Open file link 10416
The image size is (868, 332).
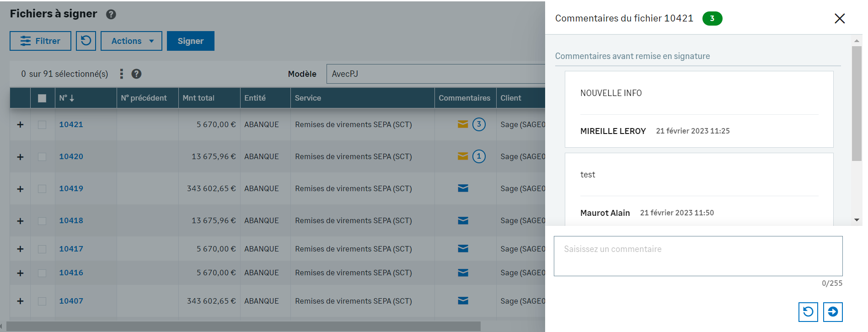71,273
